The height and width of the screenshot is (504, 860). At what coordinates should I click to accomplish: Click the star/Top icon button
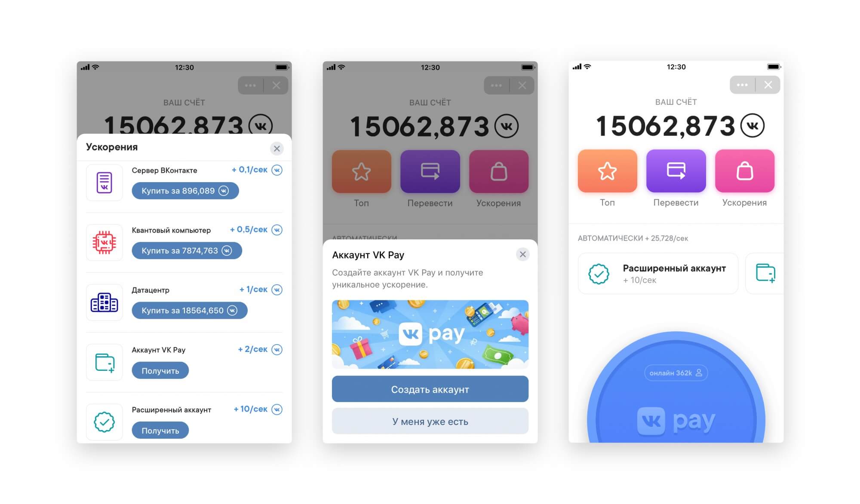click(x=607, y=171)
